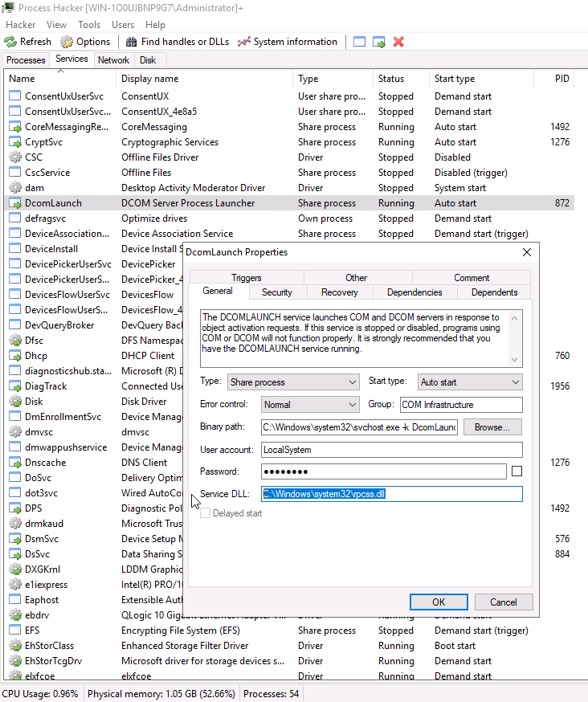Click the Password input field

(384, 471)
